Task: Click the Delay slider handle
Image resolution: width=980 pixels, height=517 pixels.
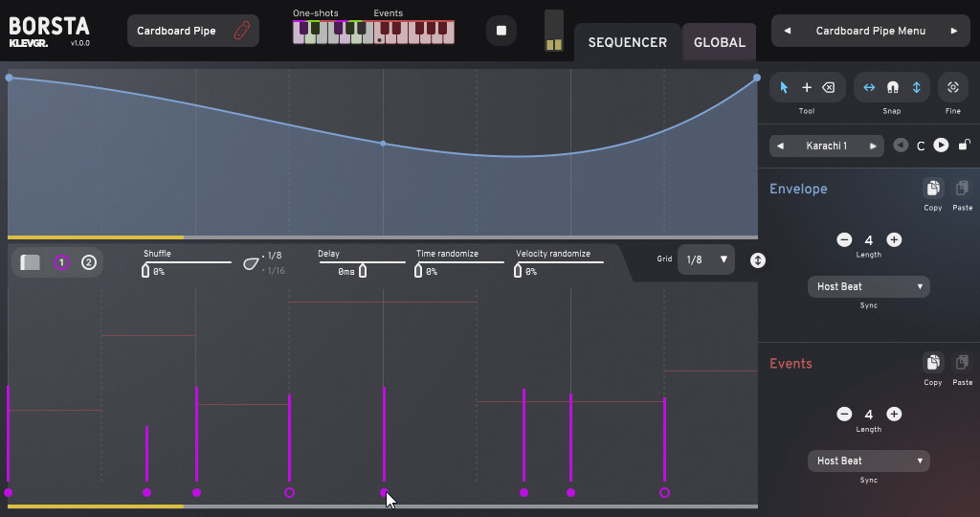Action: click(x=363, y=271)
